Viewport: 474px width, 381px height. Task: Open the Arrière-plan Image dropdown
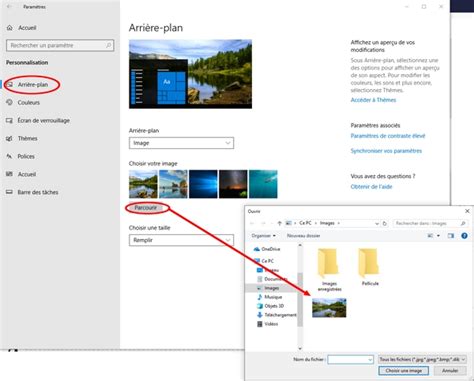point(181,143)
